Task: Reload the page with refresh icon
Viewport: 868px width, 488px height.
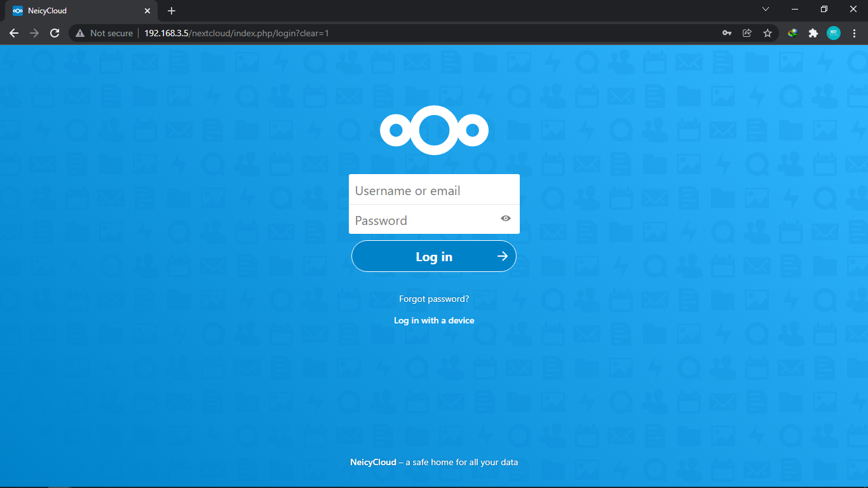Action: (55, 33)
